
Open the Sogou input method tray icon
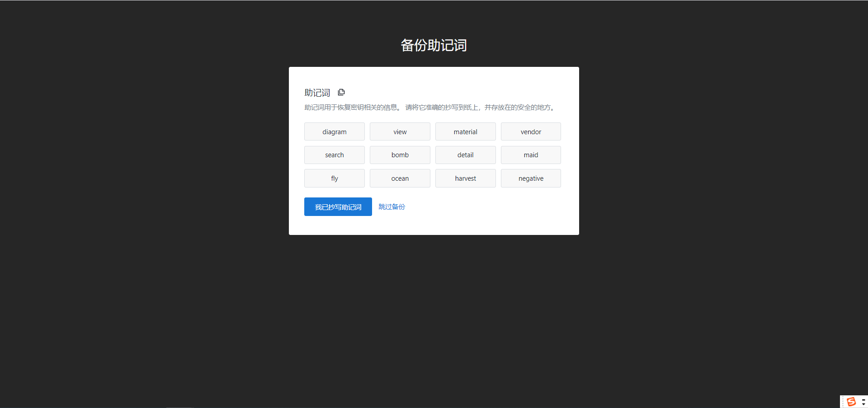852,401
